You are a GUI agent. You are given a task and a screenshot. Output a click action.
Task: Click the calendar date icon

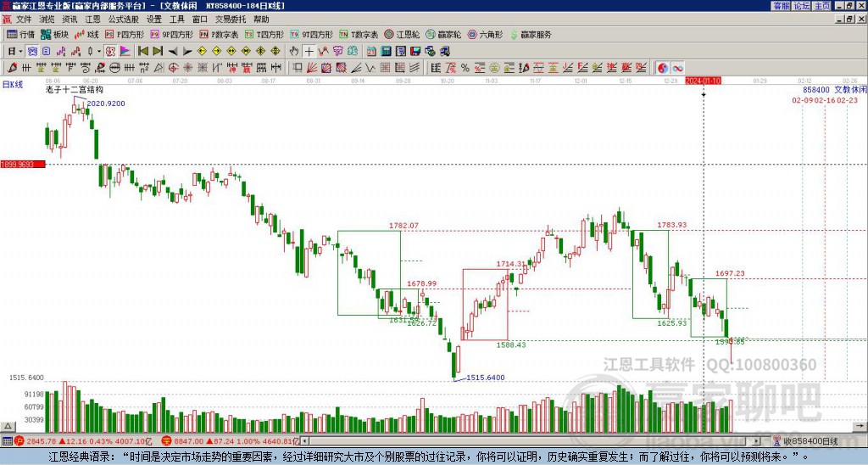pos(371,51)
